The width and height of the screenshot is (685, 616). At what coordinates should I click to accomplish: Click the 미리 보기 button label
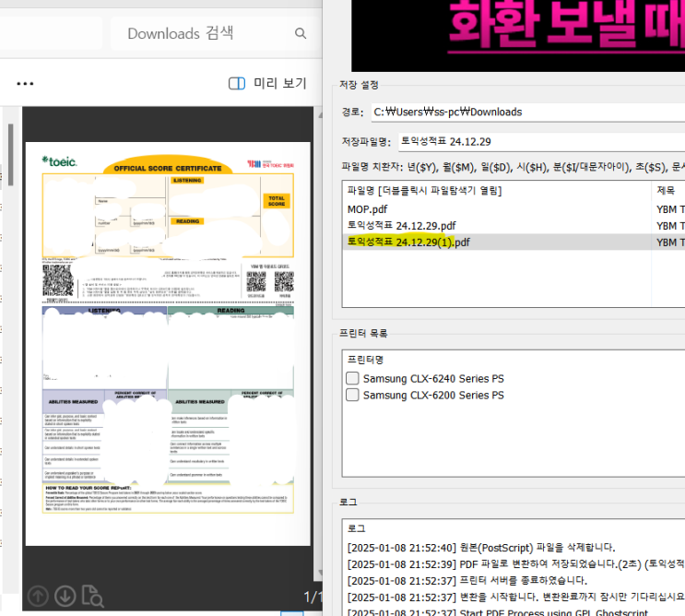pos(280,83)
